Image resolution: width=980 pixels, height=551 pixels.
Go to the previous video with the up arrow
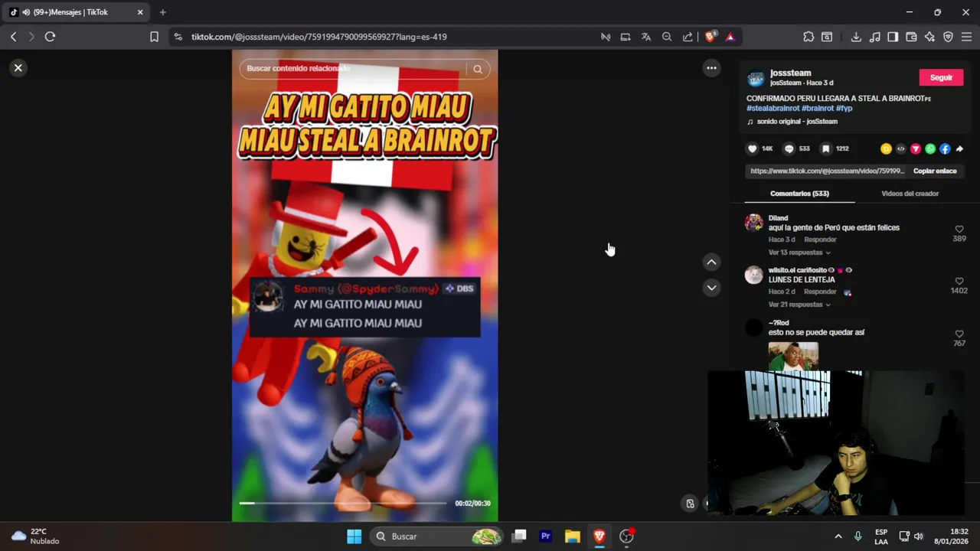click(x=711, y=262)
